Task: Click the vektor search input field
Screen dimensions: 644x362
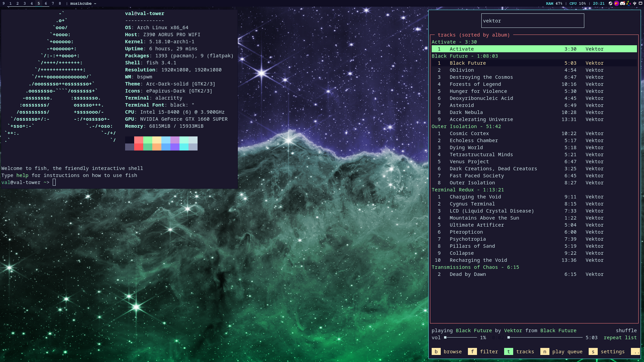Action: [532, 20]
